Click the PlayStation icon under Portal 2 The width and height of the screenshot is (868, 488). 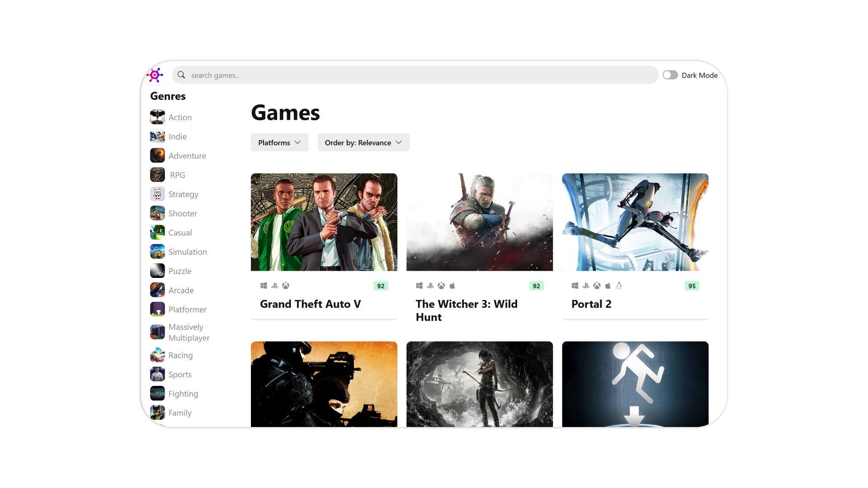click(585, 286)
